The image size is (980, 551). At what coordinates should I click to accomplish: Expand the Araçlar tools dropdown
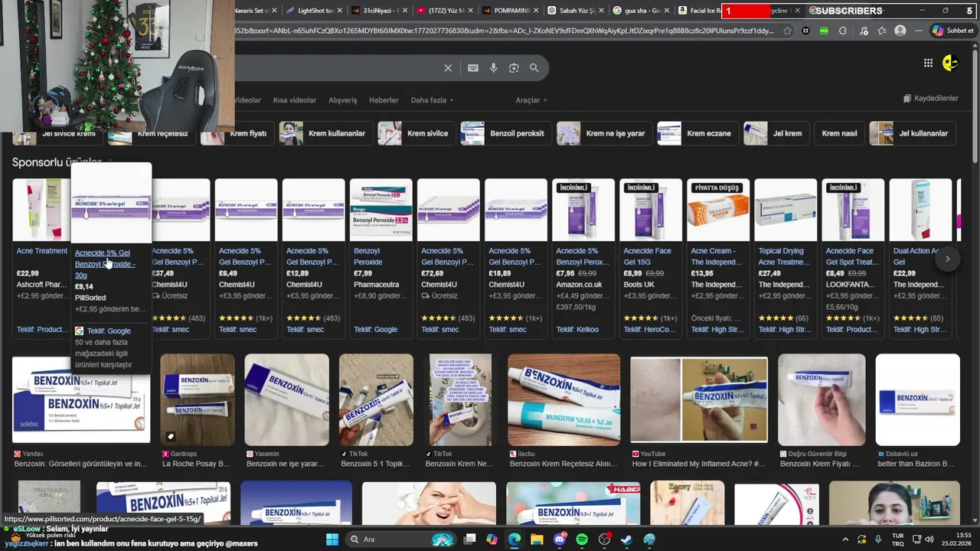coord(531,100)
